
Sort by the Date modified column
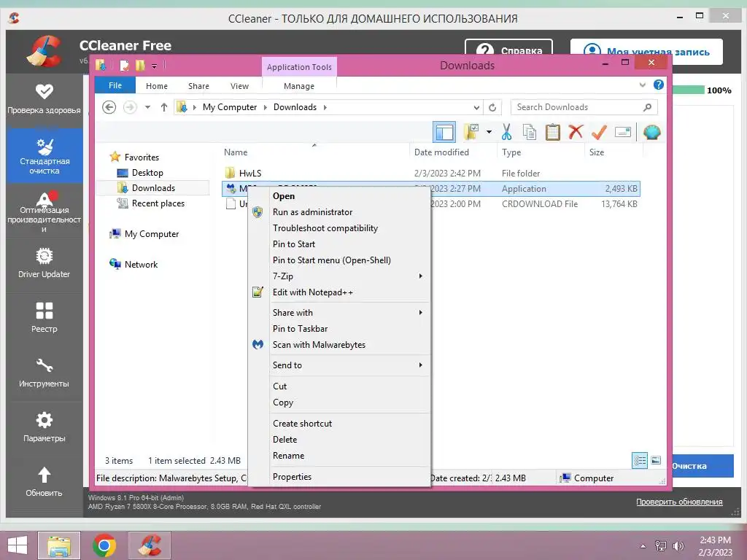[x=441, y=152]
